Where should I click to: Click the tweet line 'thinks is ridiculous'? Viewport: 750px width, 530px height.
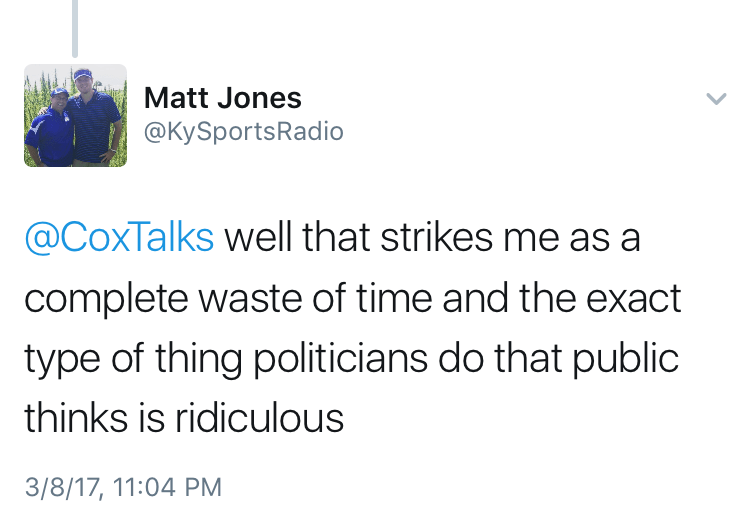[x=184, y=417]
